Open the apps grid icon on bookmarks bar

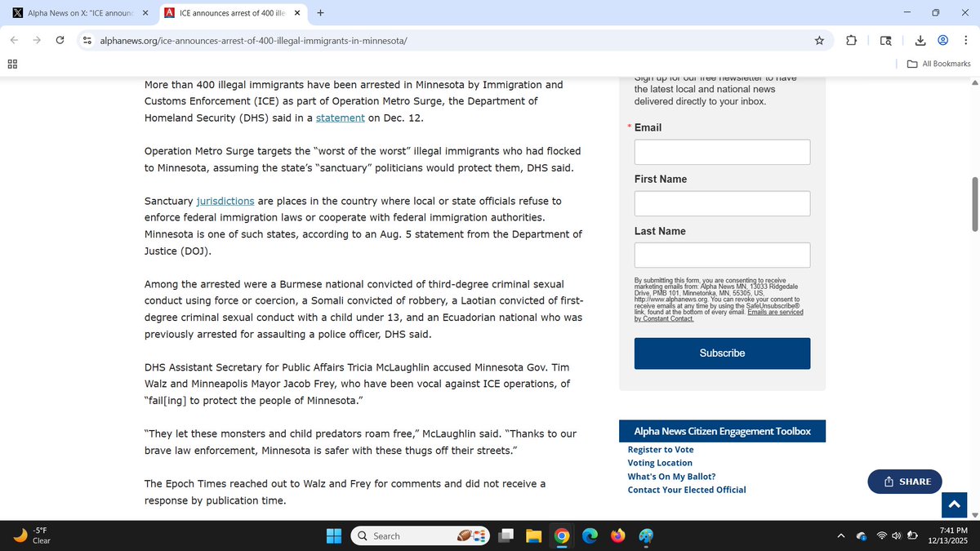[13, 64]
